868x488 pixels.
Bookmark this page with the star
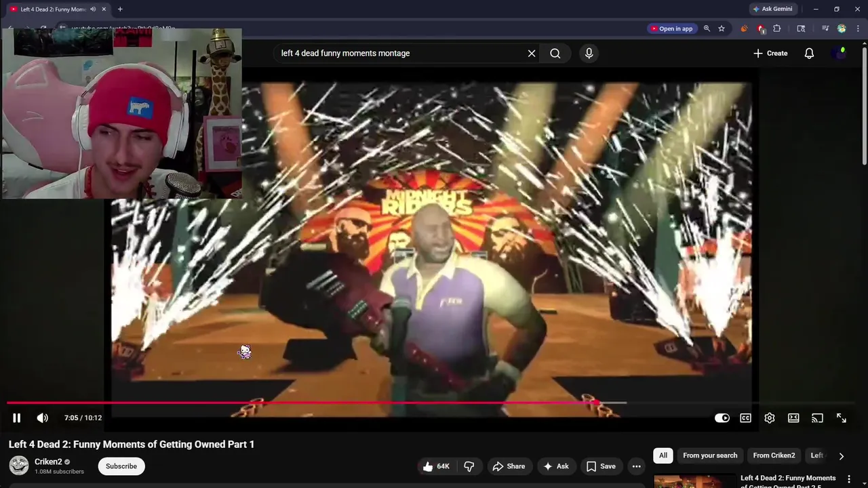(x=722, y=28)
